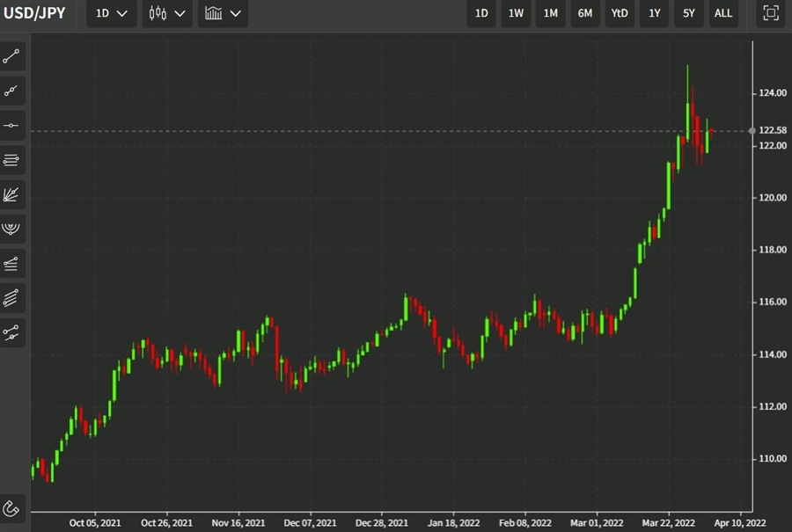Screen dimensions: 792x532
Task: Click the Nov 16, 2021 date label
Action: coord(238,523)
